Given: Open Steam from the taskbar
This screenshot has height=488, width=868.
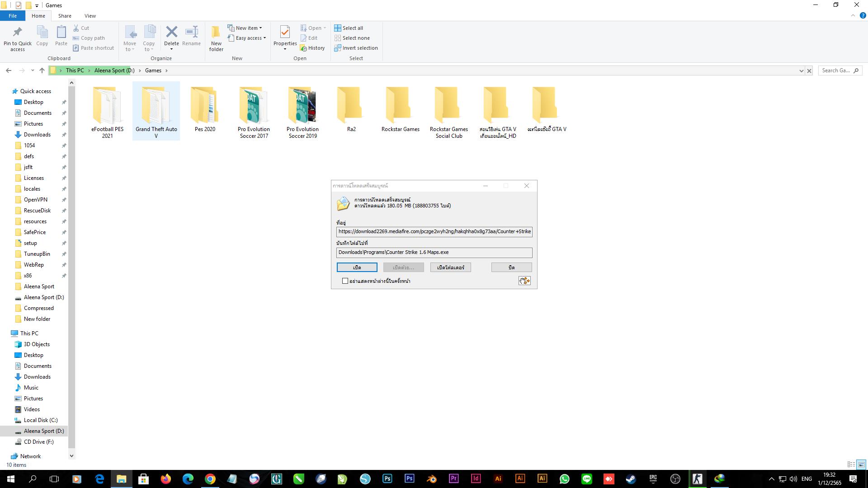Looking at the screenshot, I should click(631, 479).
